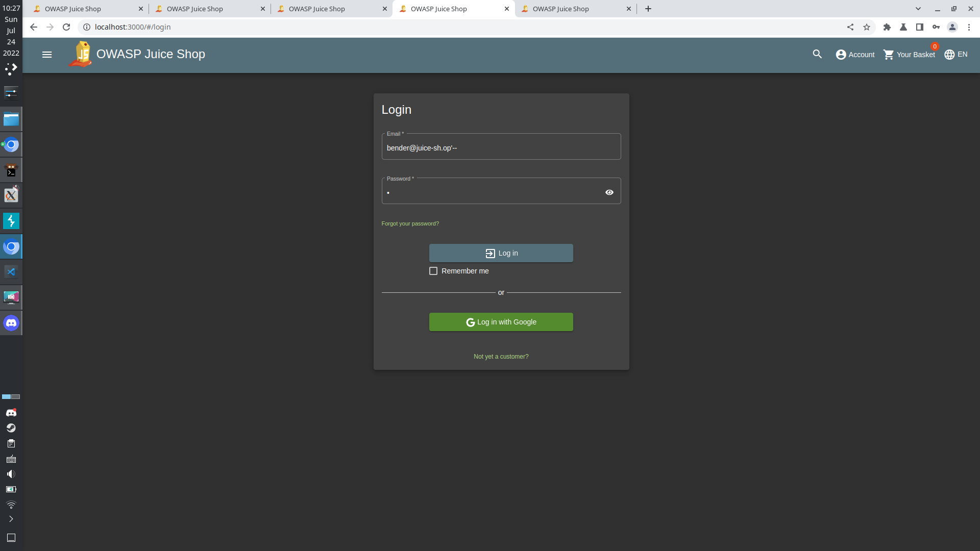Switch to the first Juice Shop tab
980x551 pixels.
pyautogui.click(x=87, y=9)
